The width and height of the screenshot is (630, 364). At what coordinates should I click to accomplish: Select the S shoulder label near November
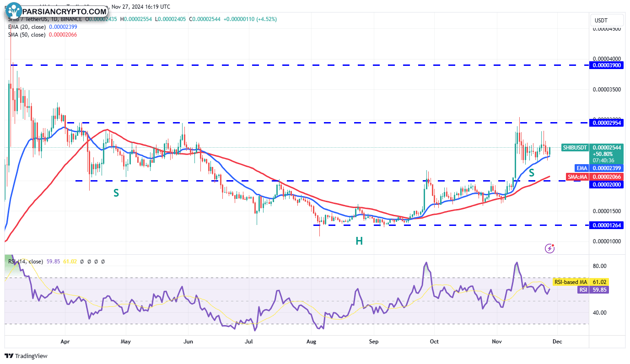[x=532, y=173]
